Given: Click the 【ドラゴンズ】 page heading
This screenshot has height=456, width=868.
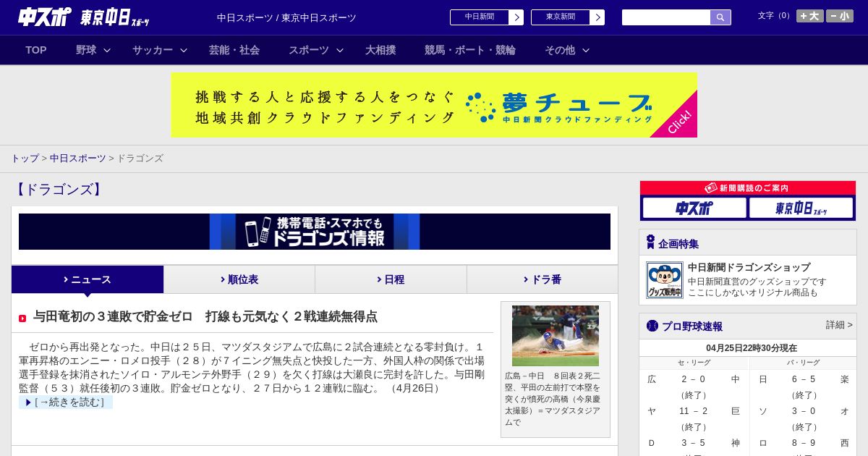Looking at the screenshot, I should 59,190.
